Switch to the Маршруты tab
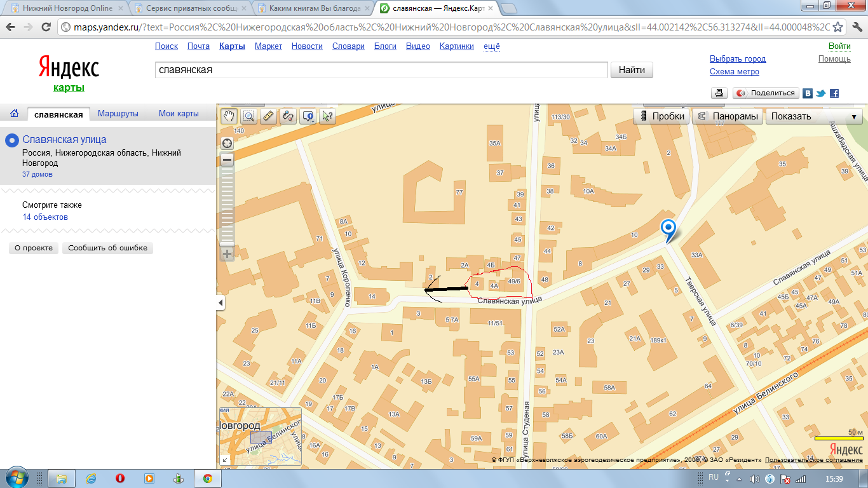This screenshot has width=868, height=488. pos(118,114)
